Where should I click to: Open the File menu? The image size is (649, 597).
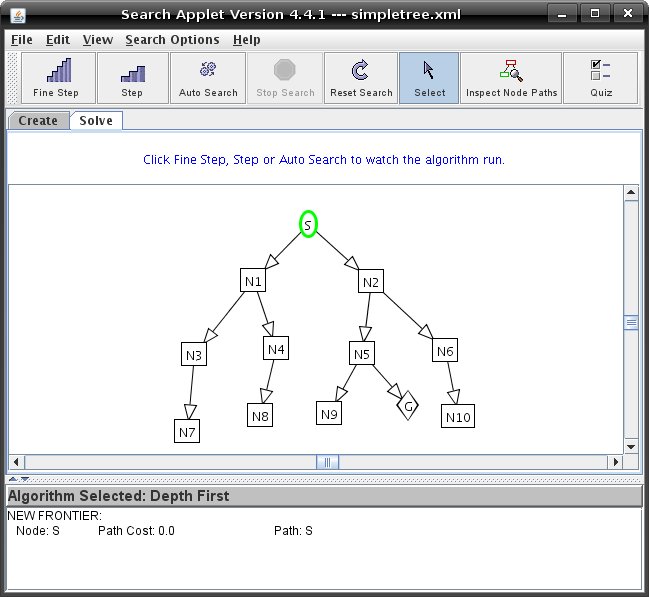[x=21, y=40]
